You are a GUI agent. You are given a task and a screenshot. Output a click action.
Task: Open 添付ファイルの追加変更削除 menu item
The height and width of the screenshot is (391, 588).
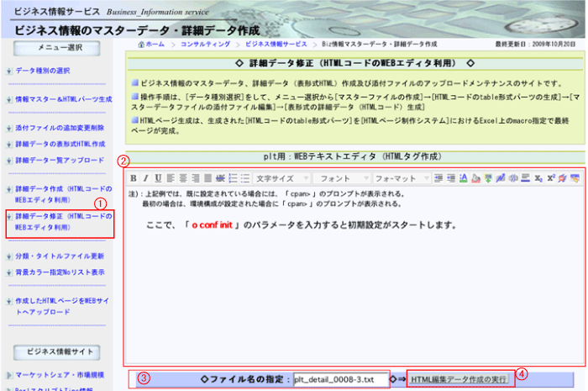(x=60, y=128)
